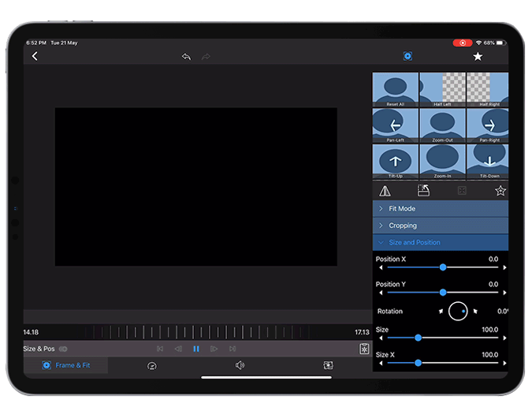The image size is (532, 418).
Task: Apply the Half Right preset
Action: (488, 90)
